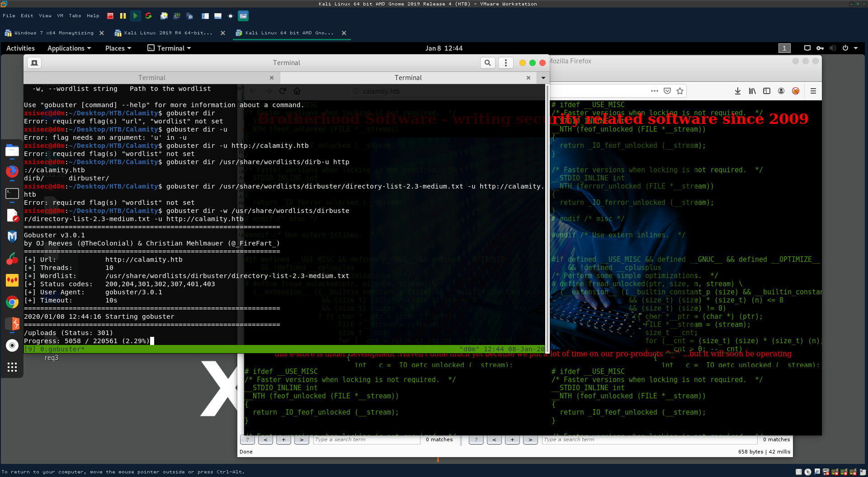Open the snapshot manager icon in VMware toolbar
Image resolution: width=868 pixels, height=477 pixels.
point(190,16)
